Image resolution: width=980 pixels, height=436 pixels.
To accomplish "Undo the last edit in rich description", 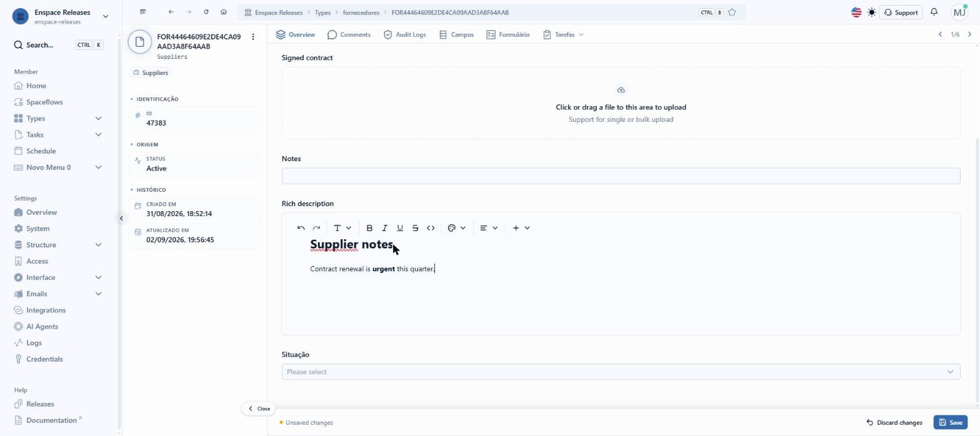I will [x=301, y=228].
